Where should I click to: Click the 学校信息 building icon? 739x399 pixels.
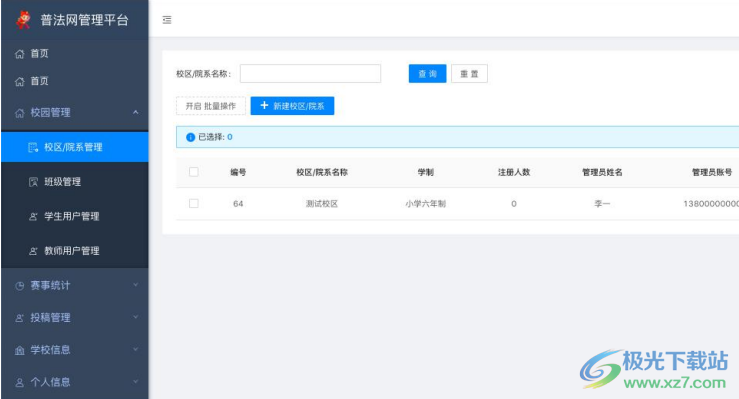19,350
